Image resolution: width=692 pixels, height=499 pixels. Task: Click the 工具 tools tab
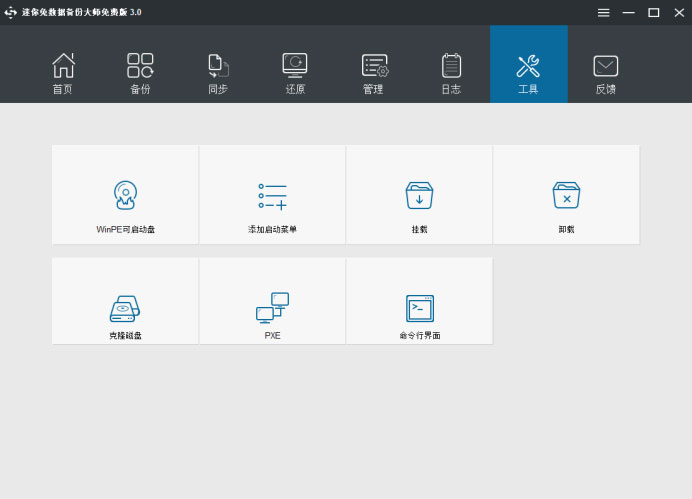(528, 73)
